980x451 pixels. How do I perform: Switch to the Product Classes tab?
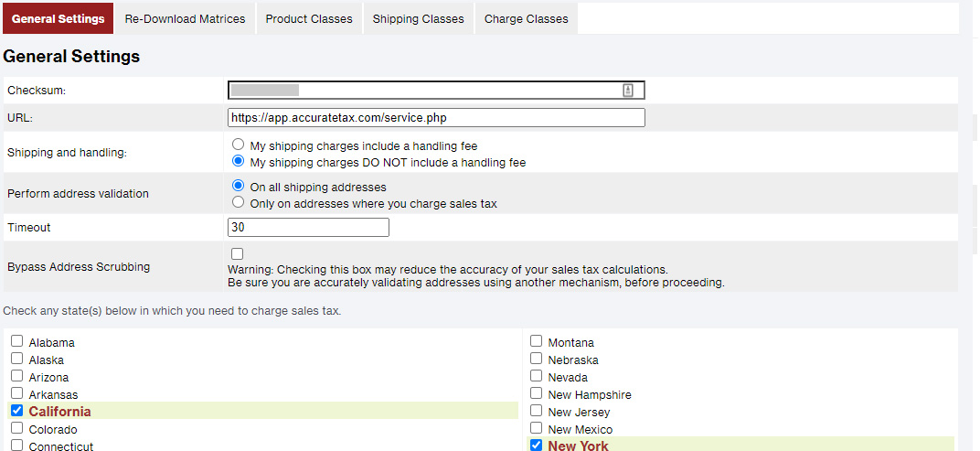pos(309,18)
